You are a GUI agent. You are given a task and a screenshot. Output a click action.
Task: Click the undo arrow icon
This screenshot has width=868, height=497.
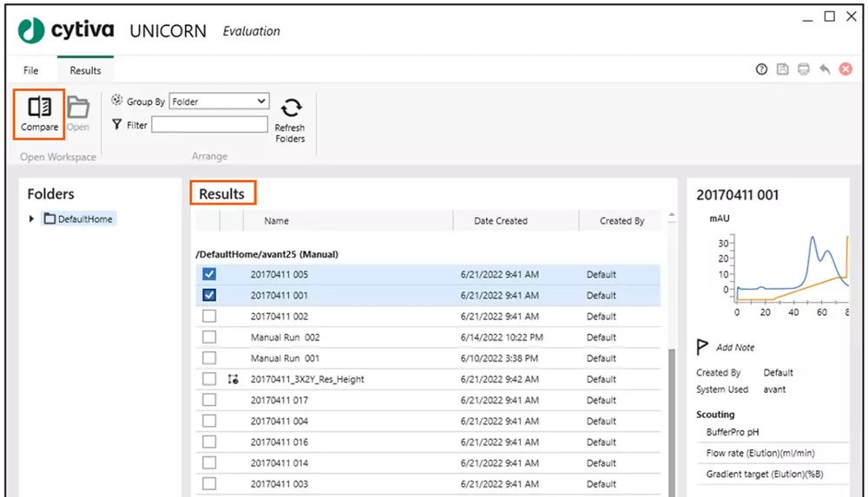click(825, 70)
